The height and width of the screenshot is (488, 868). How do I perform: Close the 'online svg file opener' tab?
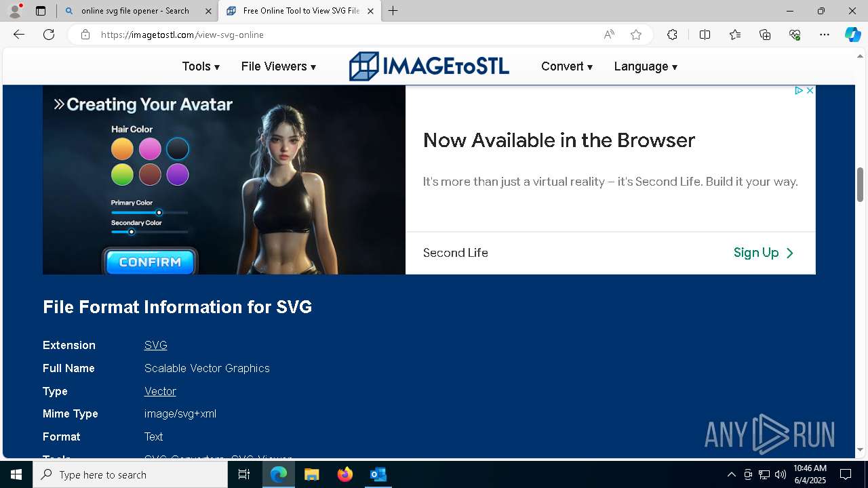click(x=208, y=11)
